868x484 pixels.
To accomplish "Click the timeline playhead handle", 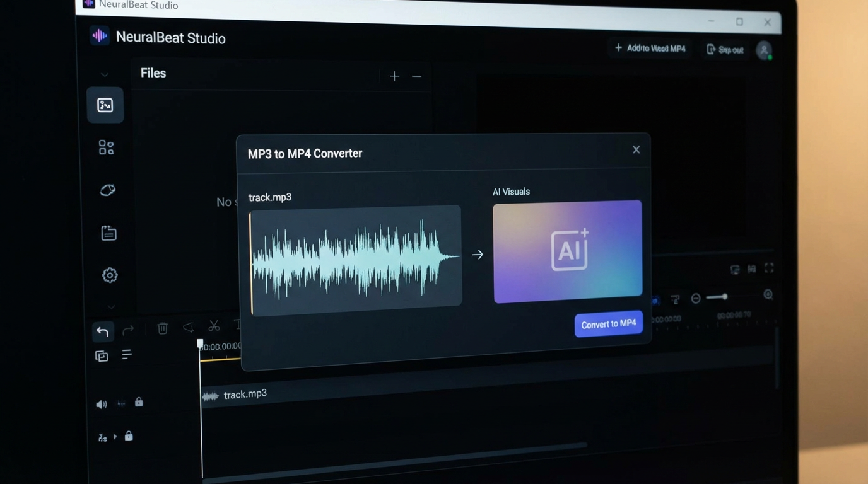I will click(x=200, y=344).
